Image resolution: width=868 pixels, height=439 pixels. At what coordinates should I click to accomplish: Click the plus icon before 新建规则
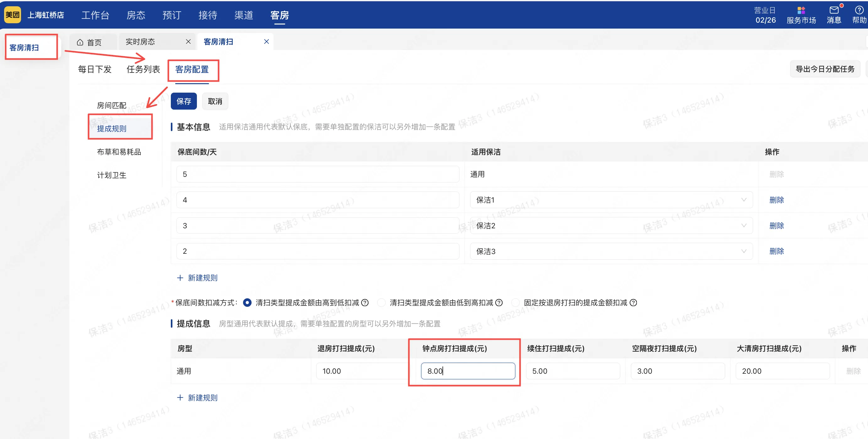(180, 278)
